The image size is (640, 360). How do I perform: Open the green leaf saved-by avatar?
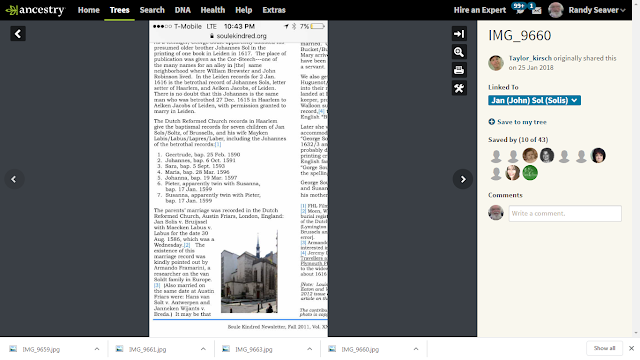point(530,173)
